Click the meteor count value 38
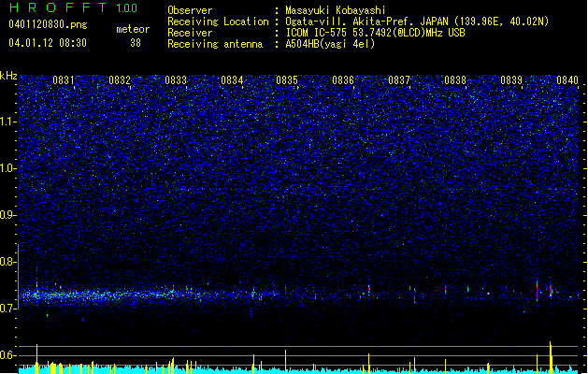Screen dimensions: 588x374 point(136,43)
